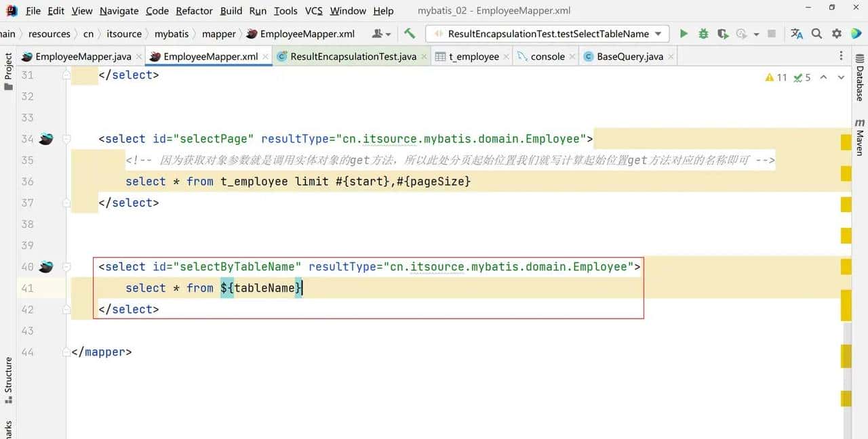Run with Coverage from the toolbar
Image resolution: width=868 pixels, height=439 pixels.
723,33
